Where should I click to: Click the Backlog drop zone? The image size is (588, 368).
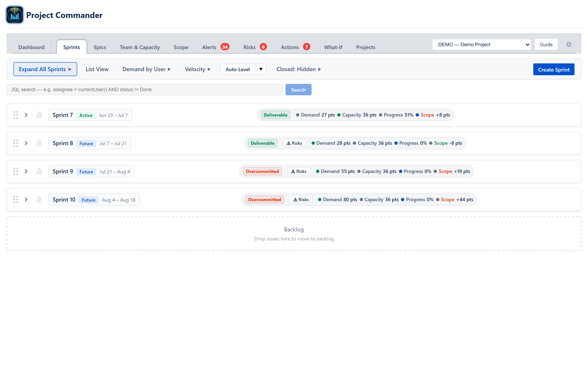pyautogui.click(x=294, y=234)
